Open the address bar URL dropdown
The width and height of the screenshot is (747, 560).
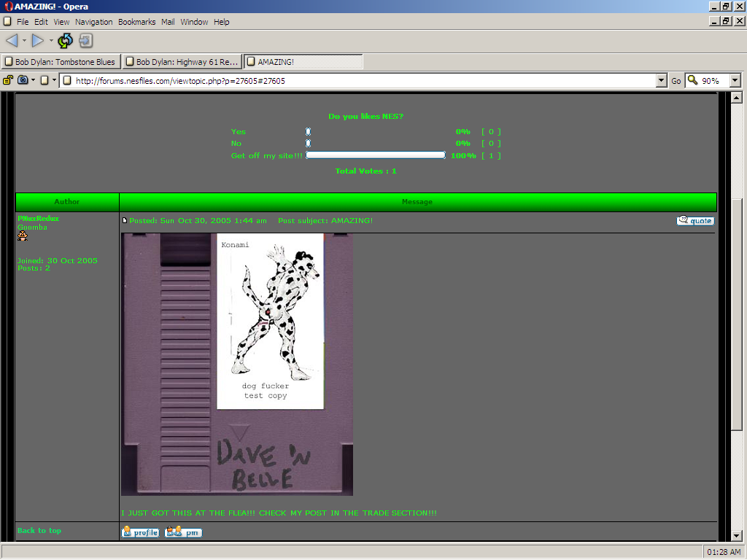point(662,81)
